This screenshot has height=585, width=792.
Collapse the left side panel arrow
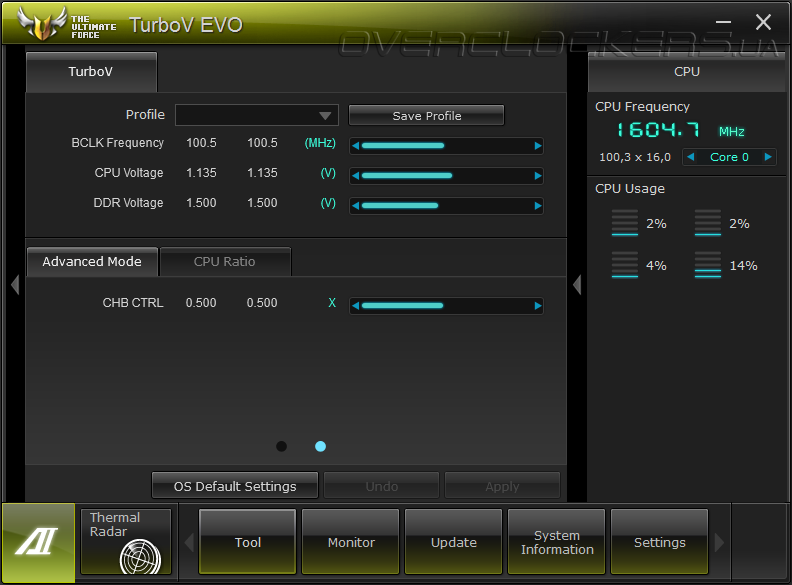point(15,284)
